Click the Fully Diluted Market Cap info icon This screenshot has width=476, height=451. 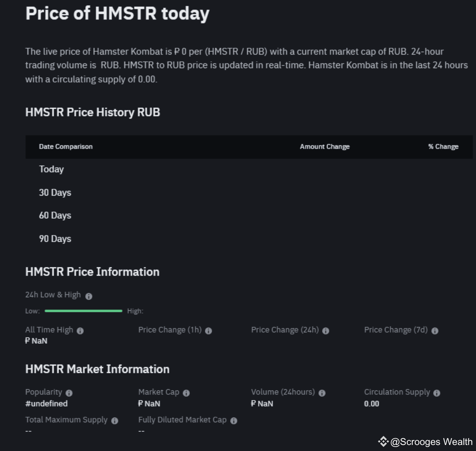(234, 421)
